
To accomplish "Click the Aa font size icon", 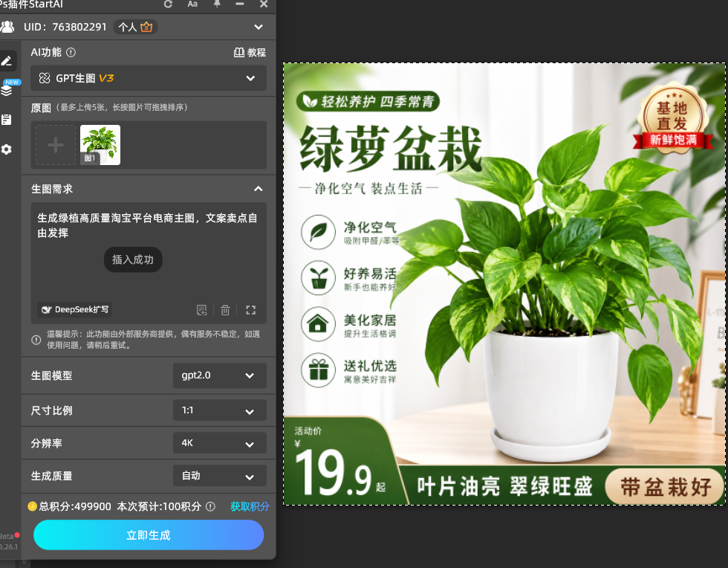I will (192, 4).
